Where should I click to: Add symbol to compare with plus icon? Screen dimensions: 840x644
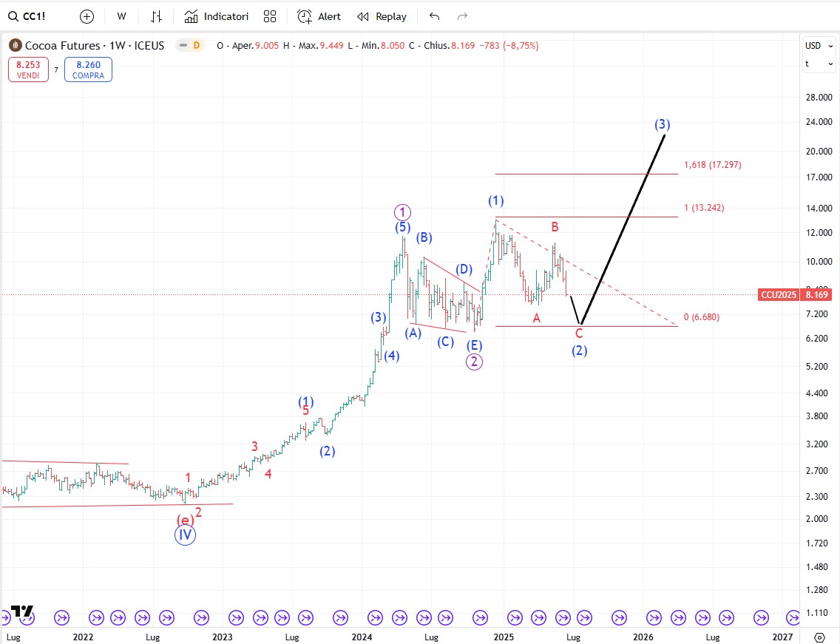point(87,16)
